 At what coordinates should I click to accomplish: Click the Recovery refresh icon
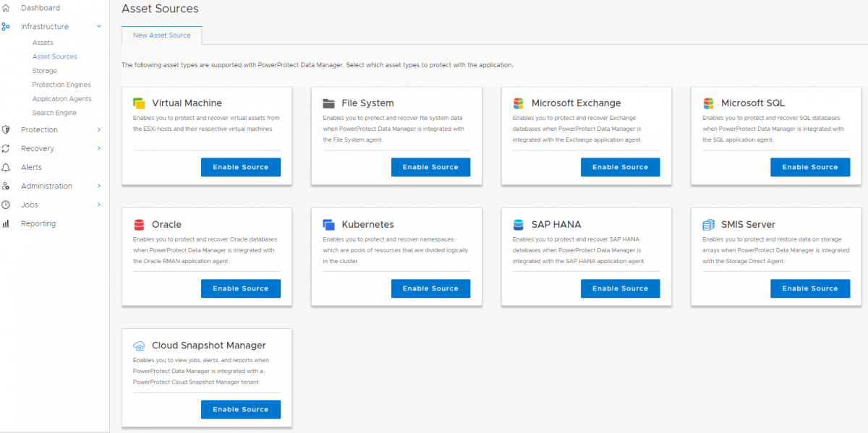click(6, 149)
